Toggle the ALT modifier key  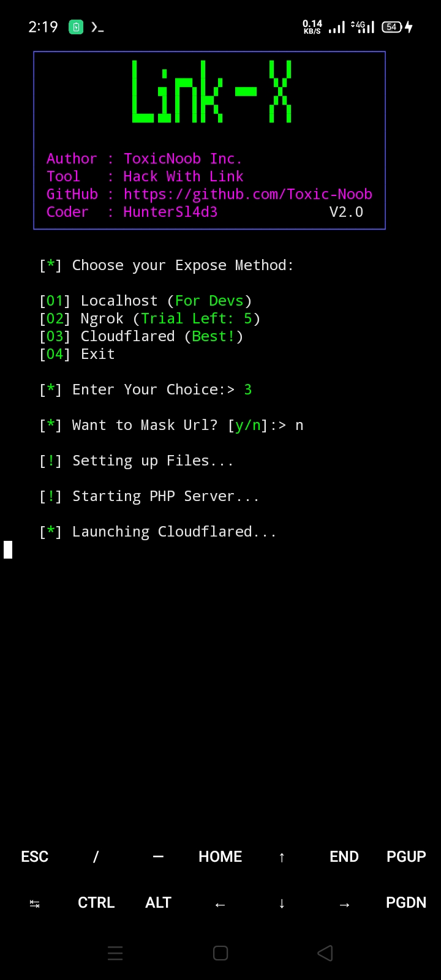(158, 902)
